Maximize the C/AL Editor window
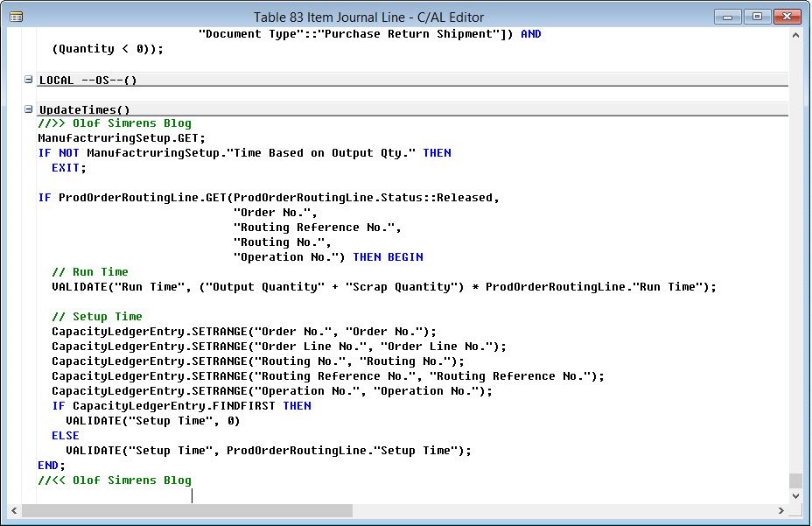Image resolution: width=812 pixels, height=526 pixels. coord(759,16)
